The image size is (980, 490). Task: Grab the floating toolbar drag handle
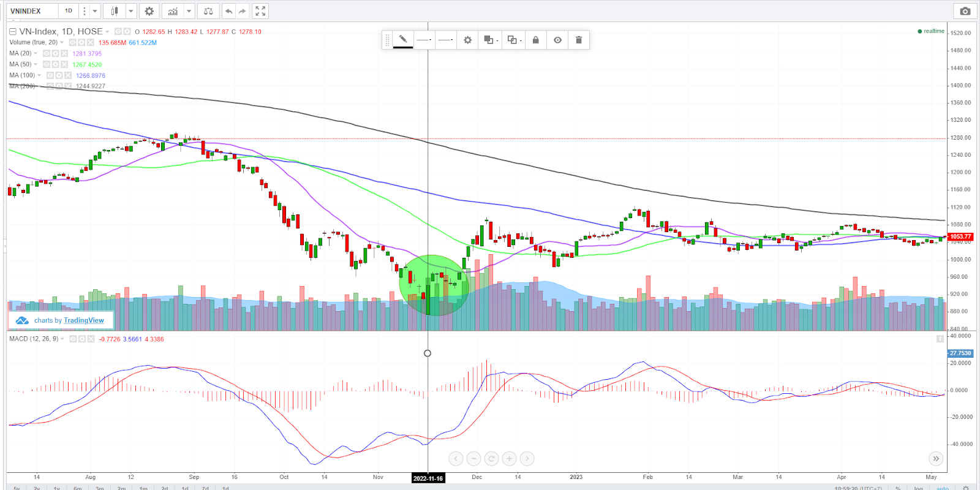(387, 40)
